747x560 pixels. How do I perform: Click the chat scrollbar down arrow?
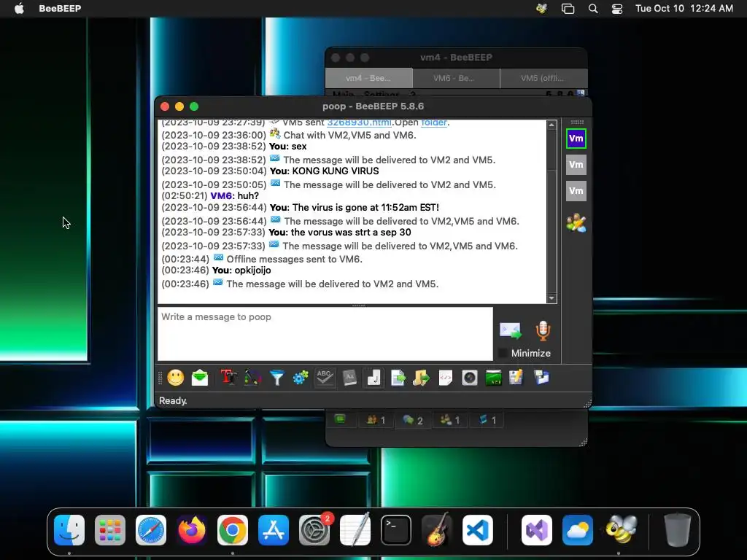tap(551, 298)
